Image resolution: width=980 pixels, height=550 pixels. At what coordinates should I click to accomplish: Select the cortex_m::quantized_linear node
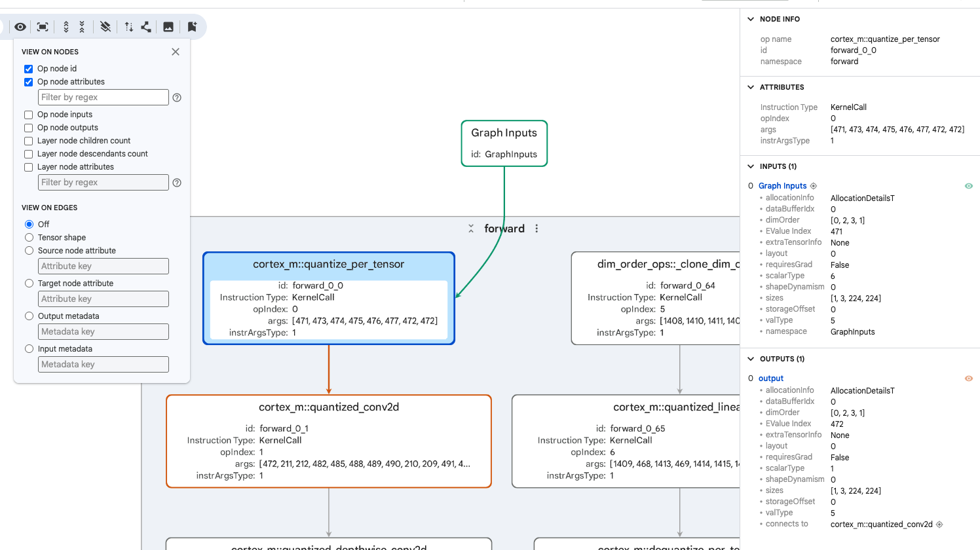pyautogui.click(x=626, y=441)
